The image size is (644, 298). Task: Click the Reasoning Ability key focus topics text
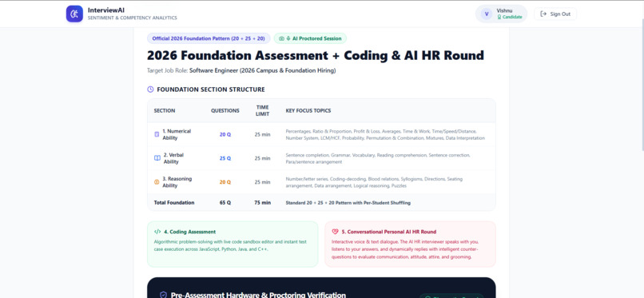(374, 182)
